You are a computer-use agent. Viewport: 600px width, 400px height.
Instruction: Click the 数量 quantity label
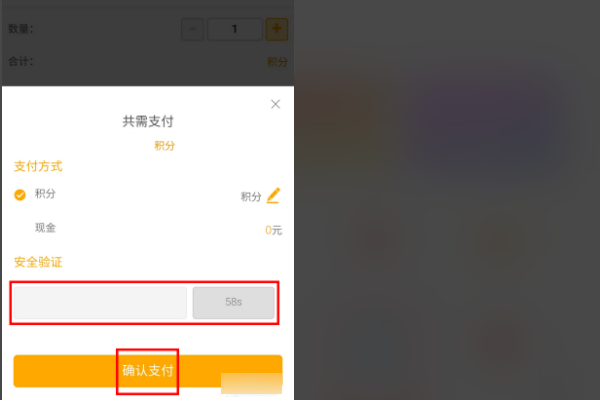point(21,29)
